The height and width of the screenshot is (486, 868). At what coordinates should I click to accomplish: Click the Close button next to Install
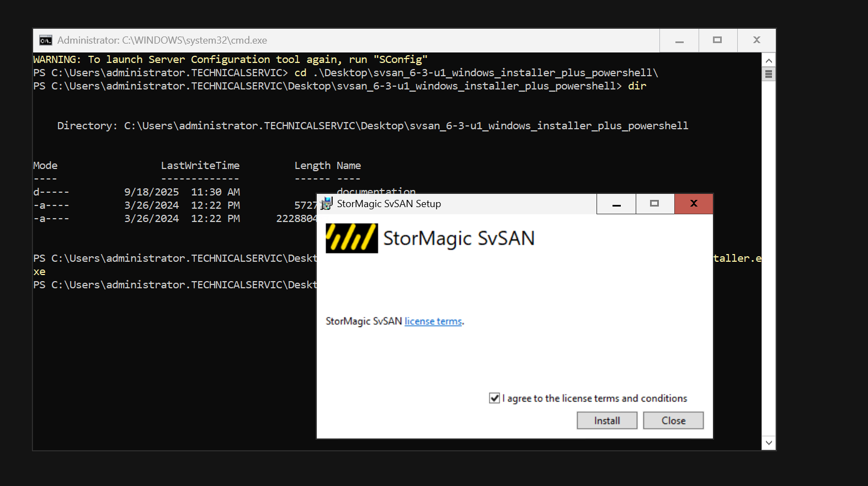pos(673,420)
